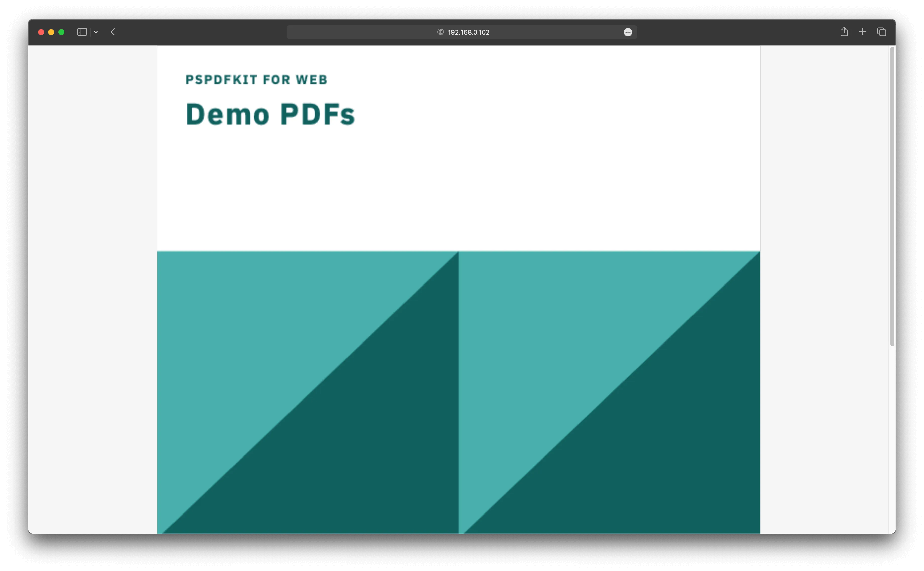Navigate back using the back arrow
This screenshot has height=571, width=924.
(113, 32)
